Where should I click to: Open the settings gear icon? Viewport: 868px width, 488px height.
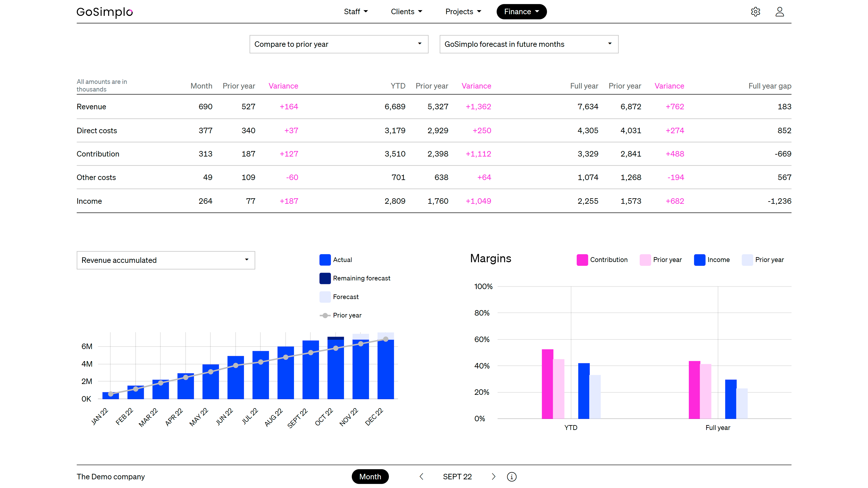[755, 12]
